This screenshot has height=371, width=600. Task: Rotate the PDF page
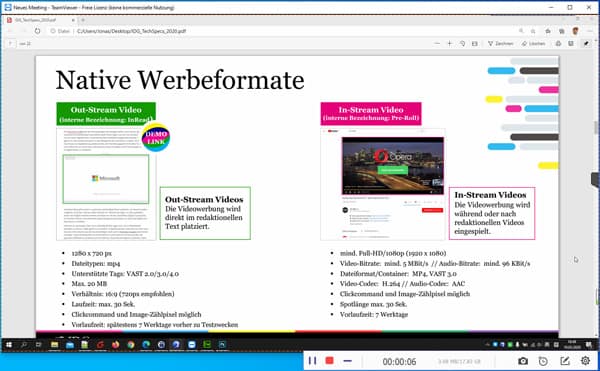tap(462, 44)
